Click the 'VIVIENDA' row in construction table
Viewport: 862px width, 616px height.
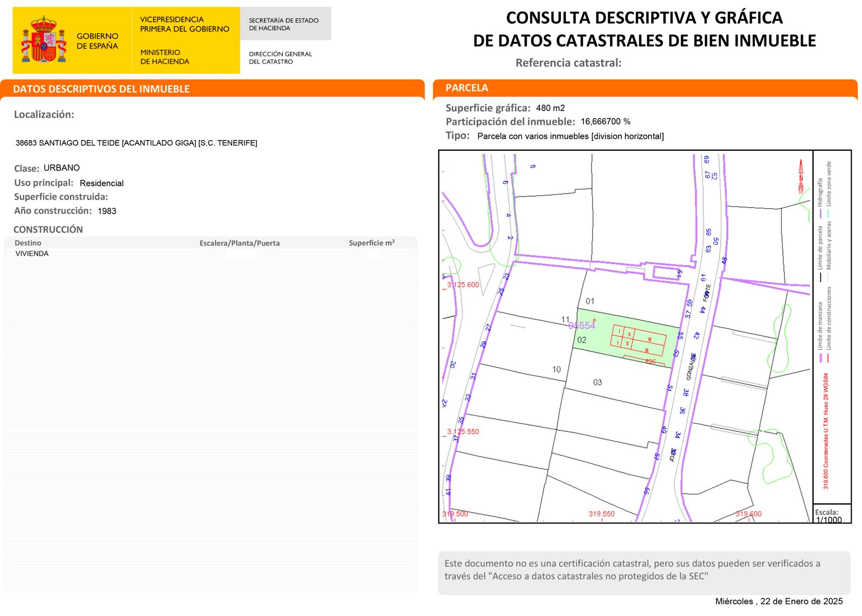[x=32, y=254]
